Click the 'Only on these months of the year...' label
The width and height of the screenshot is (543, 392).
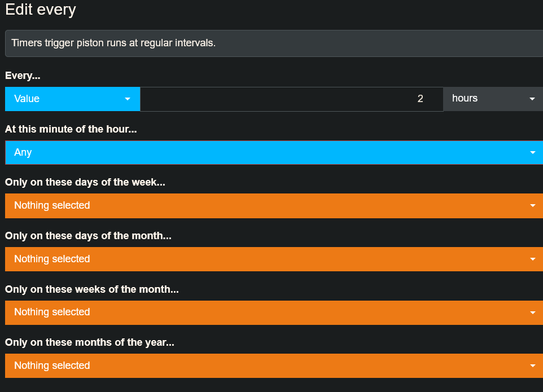90,342
